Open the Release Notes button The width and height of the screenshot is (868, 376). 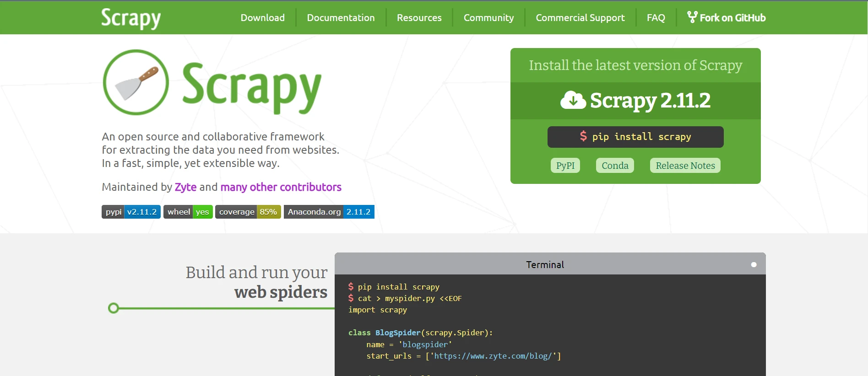[x=685, y=166]
